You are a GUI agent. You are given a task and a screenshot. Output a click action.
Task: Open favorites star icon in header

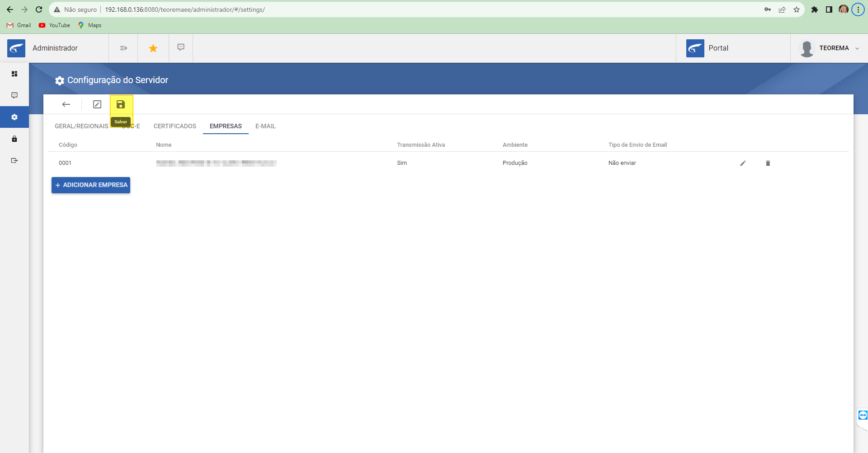tap(153, 48)
